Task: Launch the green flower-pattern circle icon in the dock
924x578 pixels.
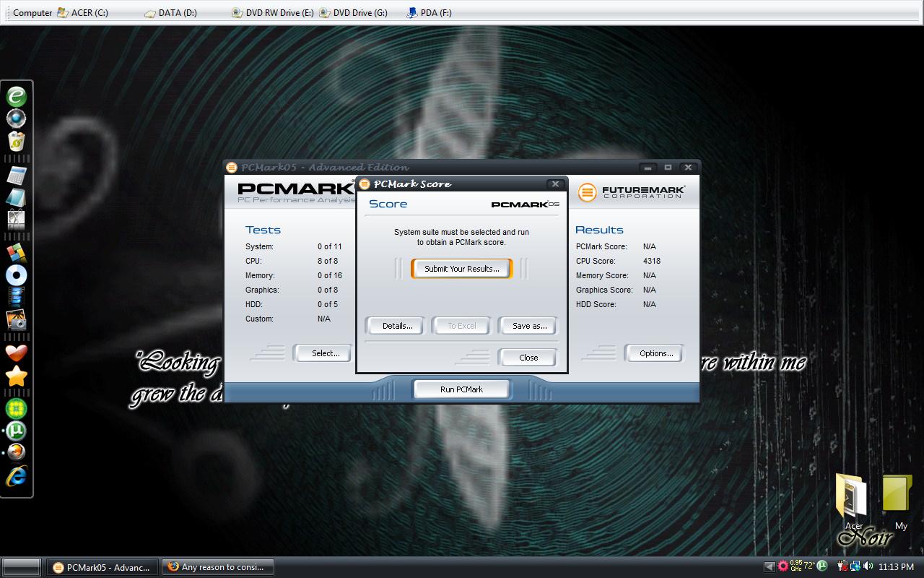Action: click(x=16, y=409)
